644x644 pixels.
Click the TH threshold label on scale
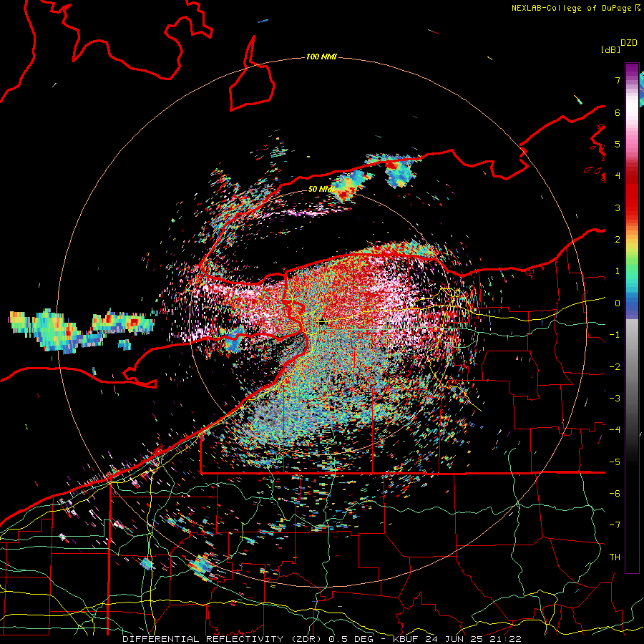point(615,557)
